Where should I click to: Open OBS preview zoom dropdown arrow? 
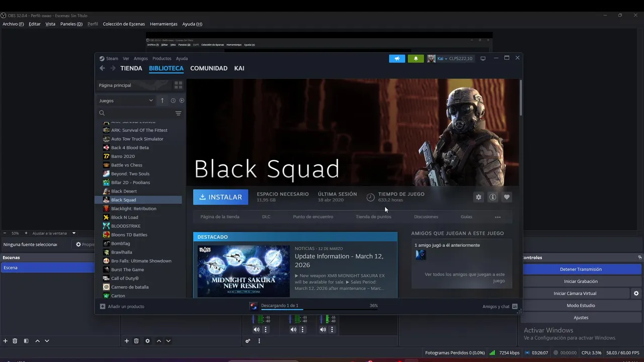coord(74,233)
